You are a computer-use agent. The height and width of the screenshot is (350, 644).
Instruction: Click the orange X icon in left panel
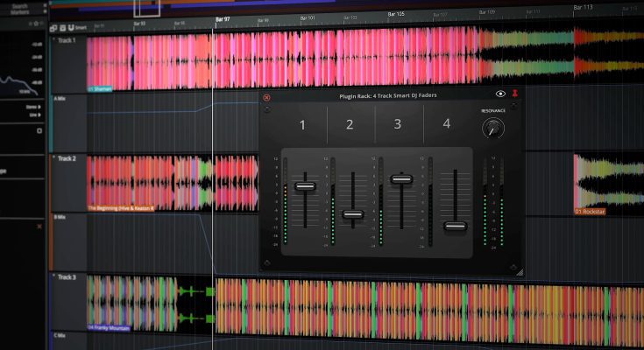pyautogui.click(x=39, y=227)
